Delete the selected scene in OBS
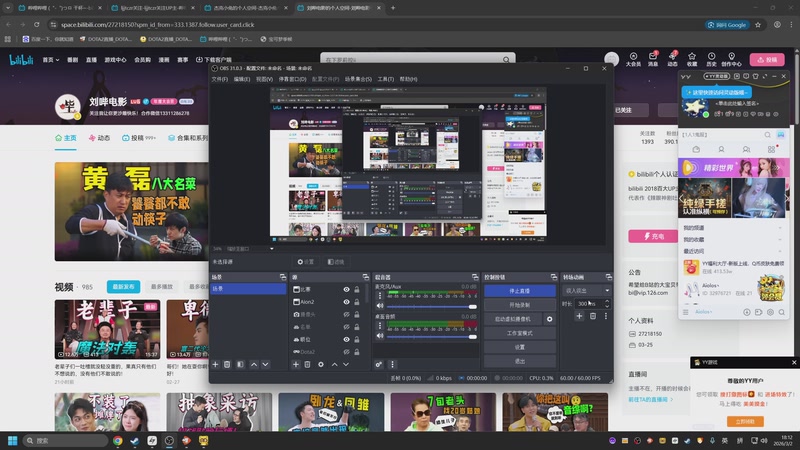The width and height of the screenshot is (800, 450). 227,364
